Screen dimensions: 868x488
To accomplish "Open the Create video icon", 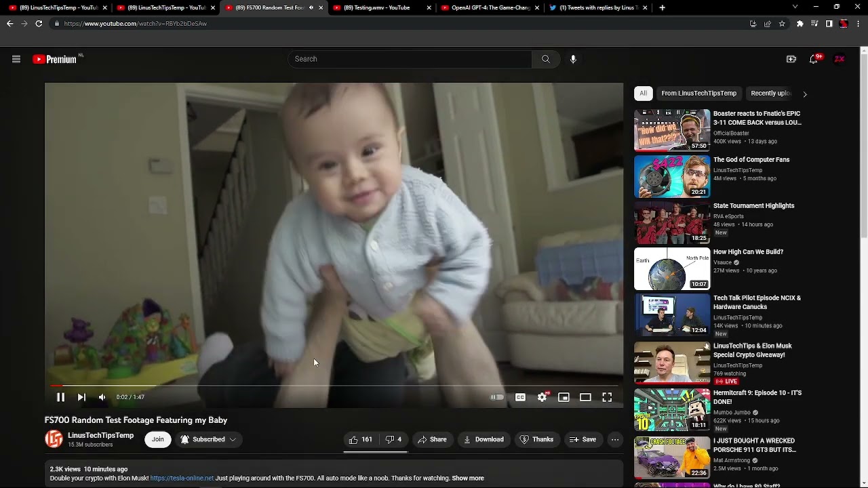I will (791, 59).
